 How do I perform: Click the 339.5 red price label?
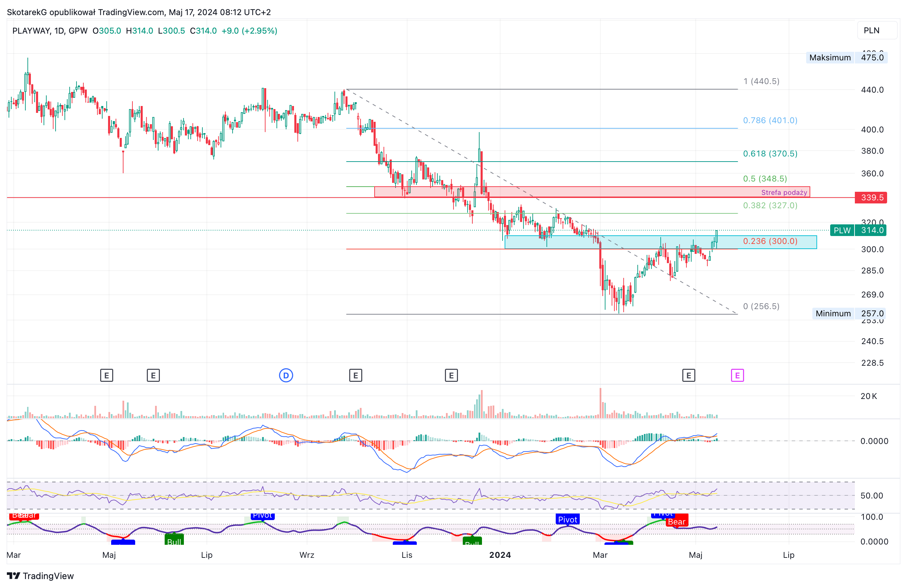871,197
